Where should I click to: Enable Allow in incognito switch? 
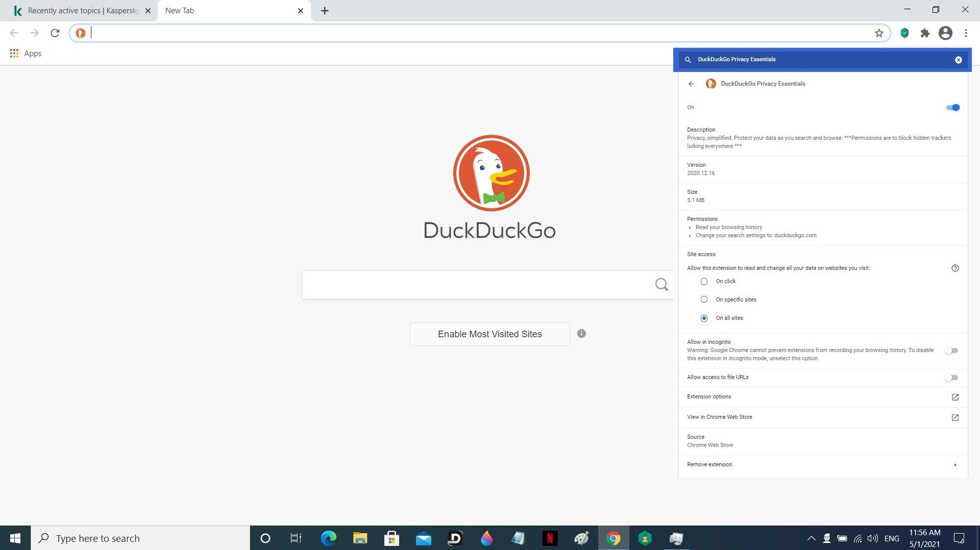click(951, 351)
